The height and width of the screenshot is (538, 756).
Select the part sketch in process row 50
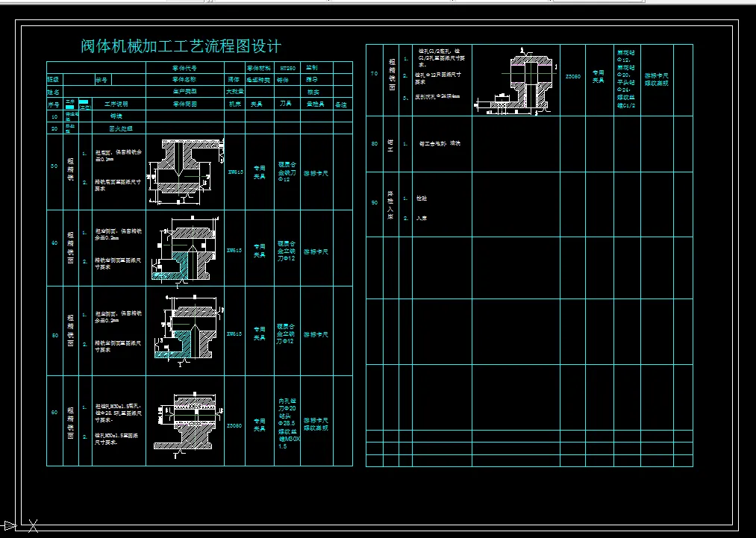point(187,331)
